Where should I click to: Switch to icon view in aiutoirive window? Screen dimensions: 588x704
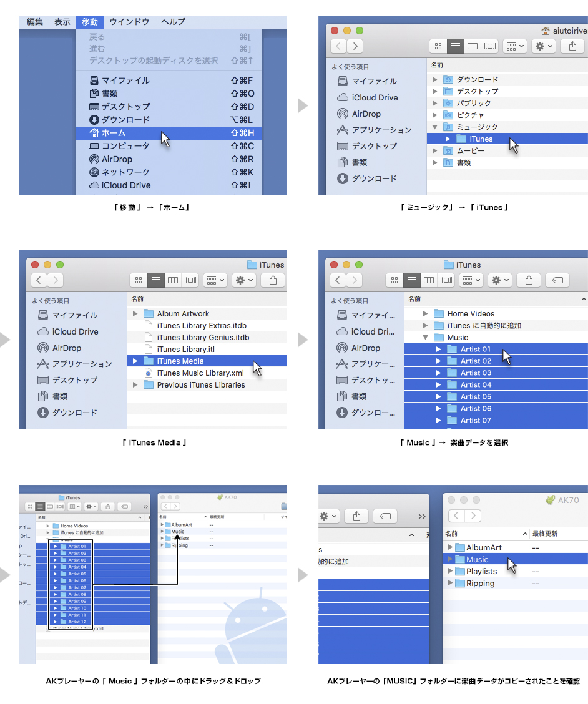coord(438,46)
